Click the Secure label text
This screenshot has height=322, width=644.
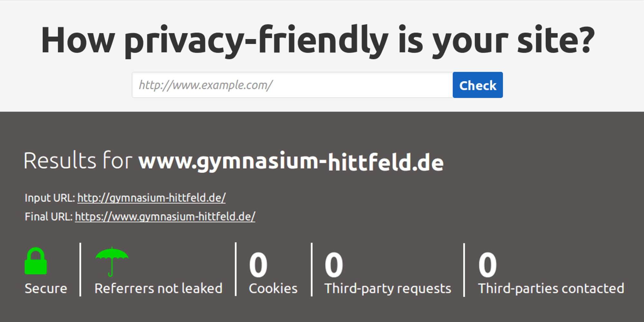point(46,288)
